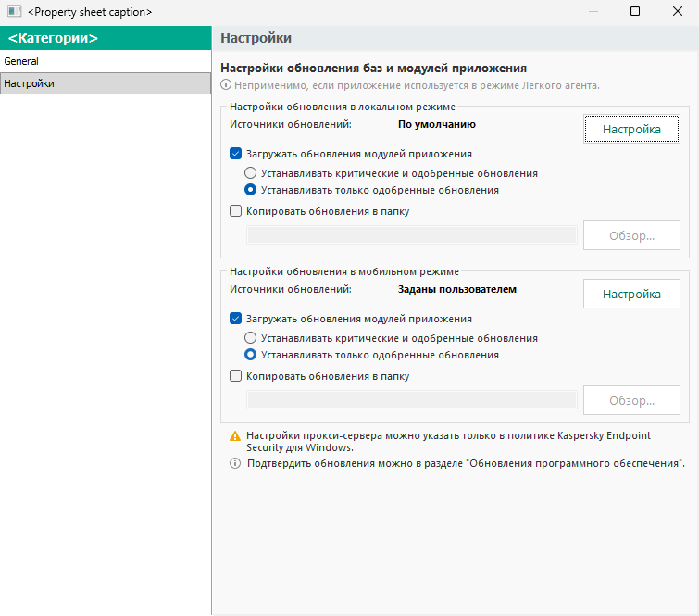Toggle module updates checkbox in mobile mode
The width and height of the screenshot is (699, 616).
[x=235, y=319]
